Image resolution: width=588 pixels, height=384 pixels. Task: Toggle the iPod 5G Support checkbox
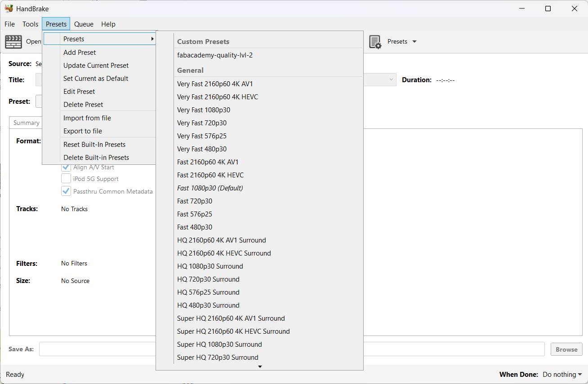coord(66,179)
